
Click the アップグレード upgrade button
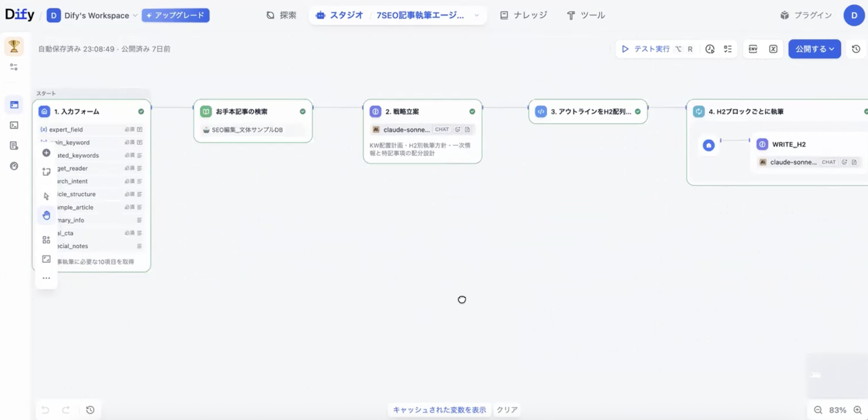175,15
